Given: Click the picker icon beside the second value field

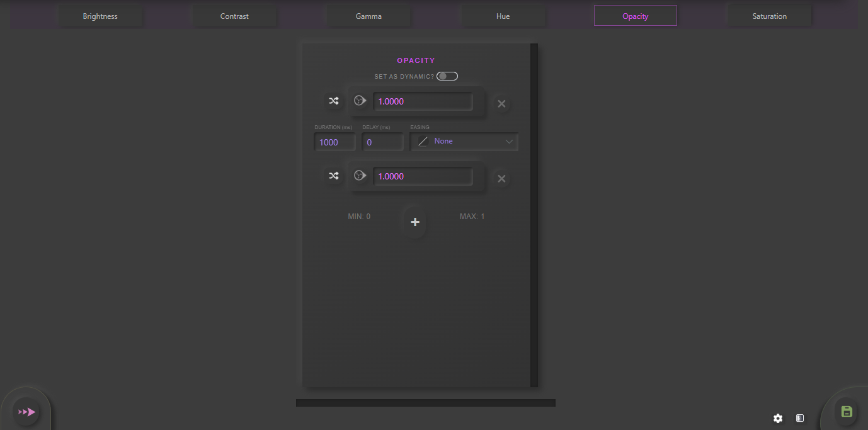Looking at the screenshot, I should tap(360, 176).
